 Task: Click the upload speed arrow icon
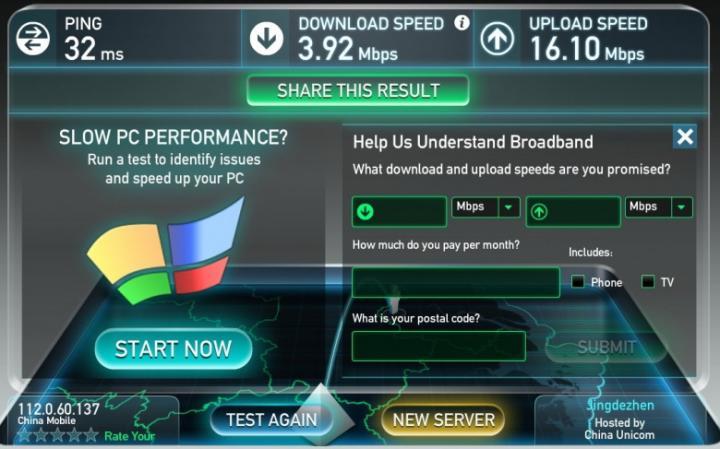(x=497, y=39)
